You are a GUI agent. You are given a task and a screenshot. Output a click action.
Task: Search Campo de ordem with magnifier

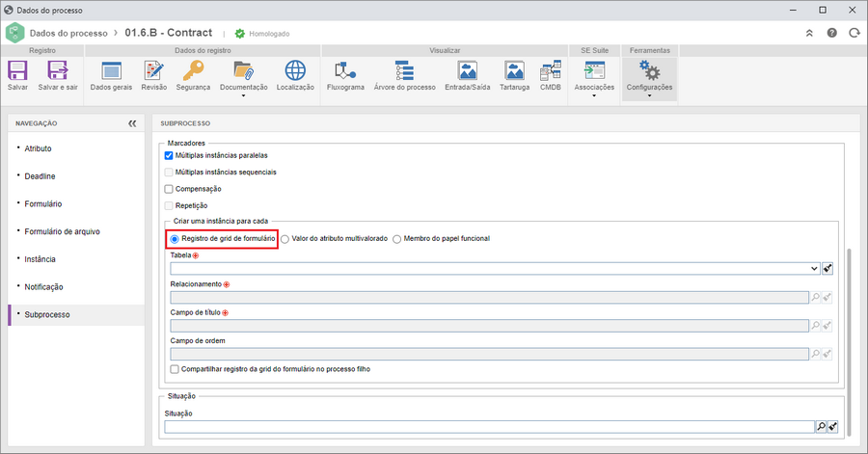[815, 354]
